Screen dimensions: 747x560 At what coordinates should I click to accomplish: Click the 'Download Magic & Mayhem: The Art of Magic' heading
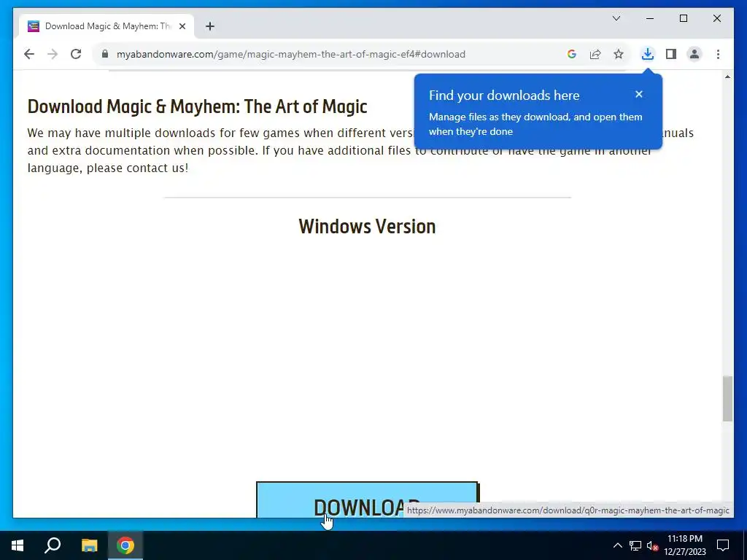[x=197, y=106]
